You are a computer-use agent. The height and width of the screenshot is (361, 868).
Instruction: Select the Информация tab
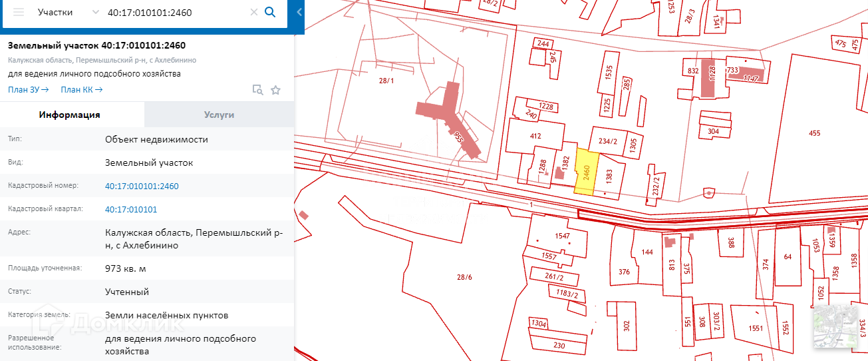(69, 115)
